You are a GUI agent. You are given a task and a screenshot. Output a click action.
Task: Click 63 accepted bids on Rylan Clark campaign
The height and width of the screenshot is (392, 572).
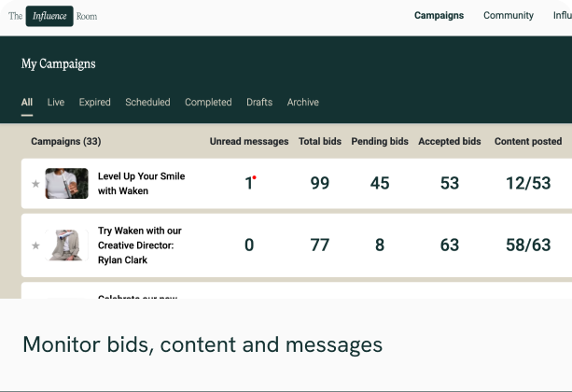(x=450, y=245)
